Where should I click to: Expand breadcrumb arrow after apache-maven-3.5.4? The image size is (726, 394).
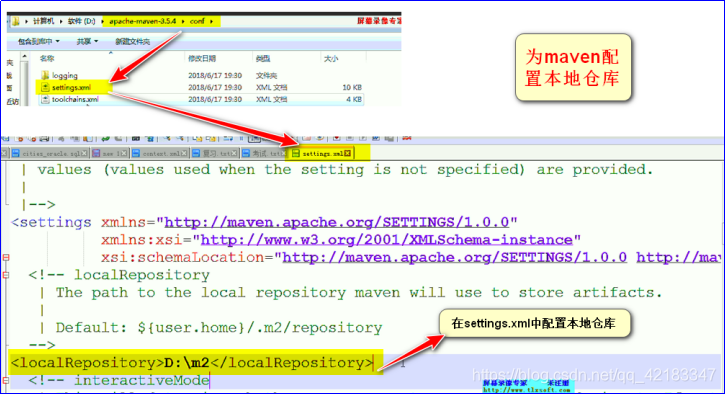[x=183, y=21]
